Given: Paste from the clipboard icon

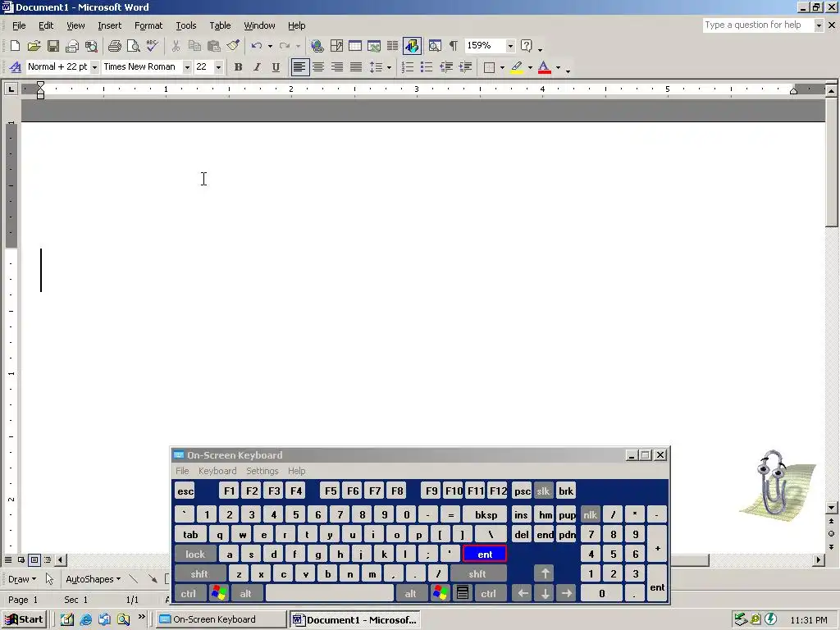Looking at the screenshot, I should [214, 46].
